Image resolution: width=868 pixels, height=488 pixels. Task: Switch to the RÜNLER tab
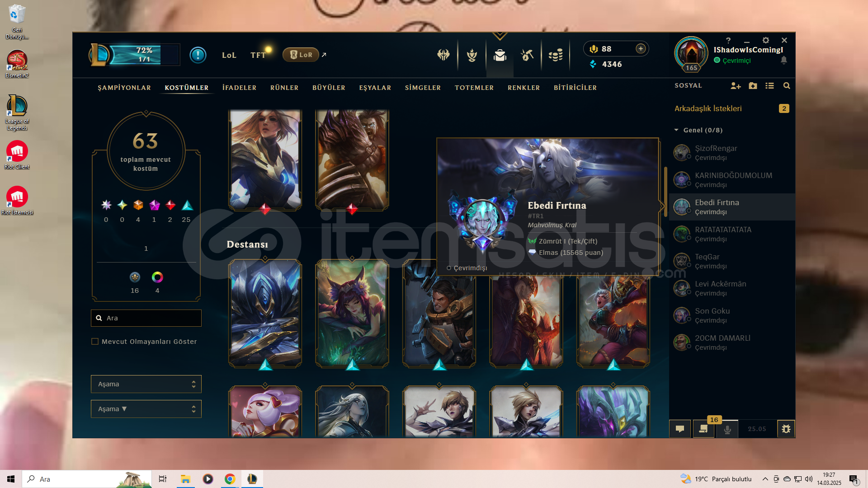(284, 88)
